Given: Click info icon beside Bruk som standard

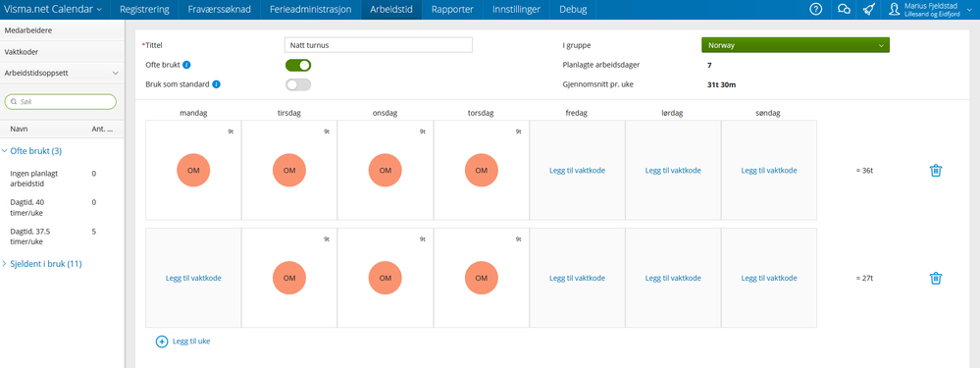Looking at the screenshot, I should tap(216, 84).
